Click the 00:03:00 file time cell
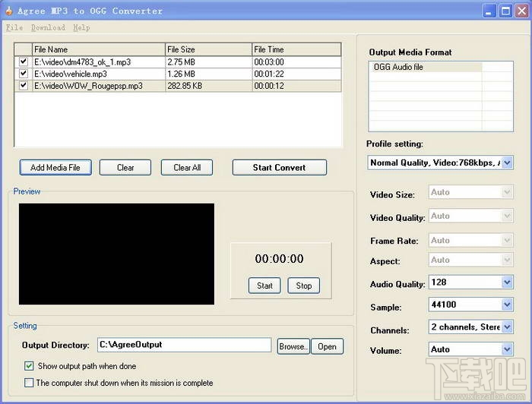Image resolution: width=532 pixels, height=404 pixels. point(296,62)
